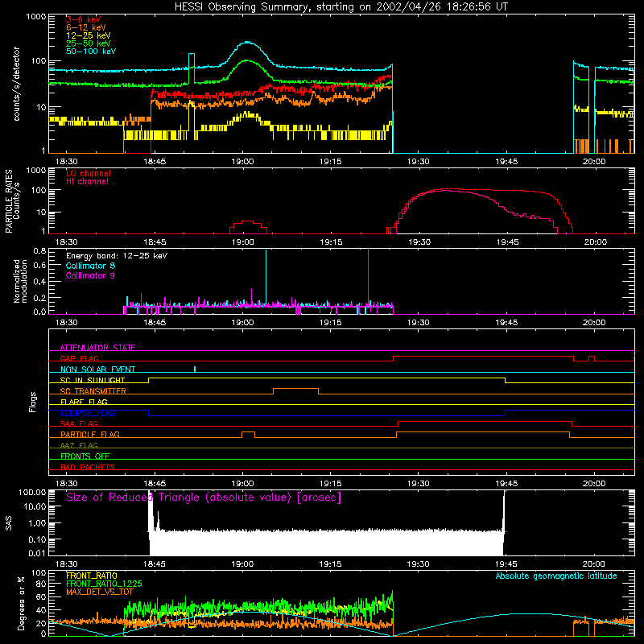Click the FLARE_FLAG label
644x644 pixels.
84,402
